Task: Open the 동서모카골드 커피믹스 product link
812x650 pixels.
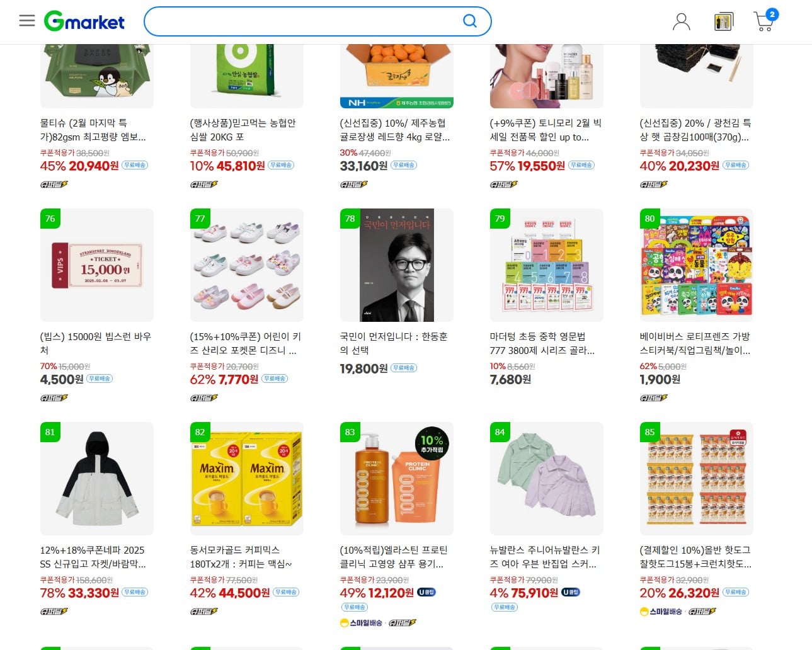Action: pyautogui.click(x=241, y=557)
